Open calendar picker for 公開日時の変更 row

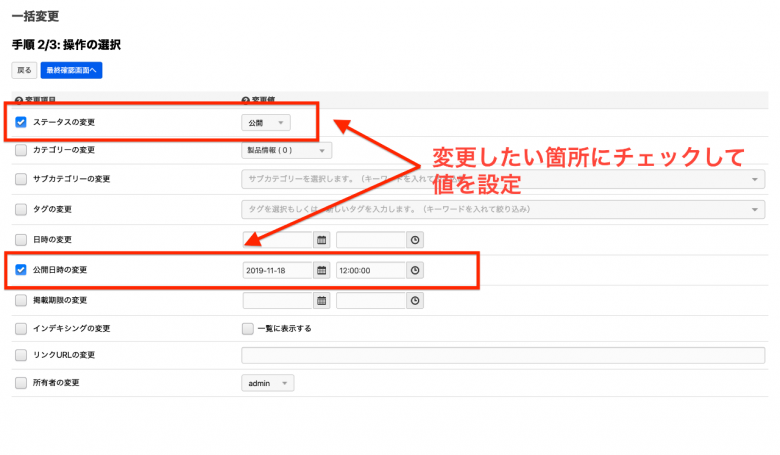click(322, 271)
